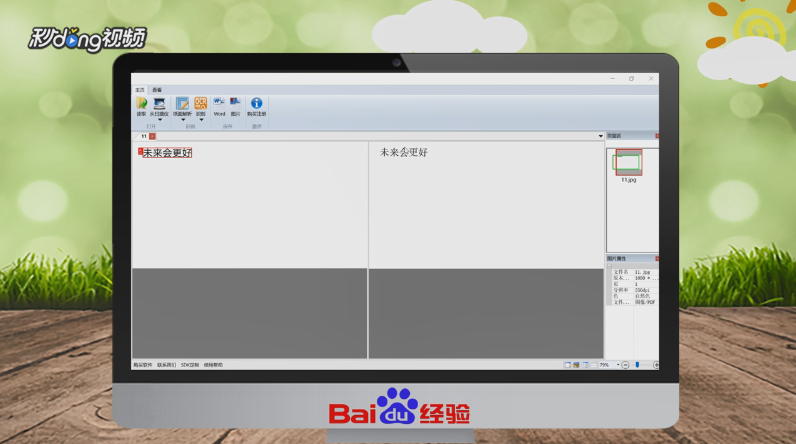Click the zoom slider handle
Screen dimensions: 796x444
(x=637, y=365)
